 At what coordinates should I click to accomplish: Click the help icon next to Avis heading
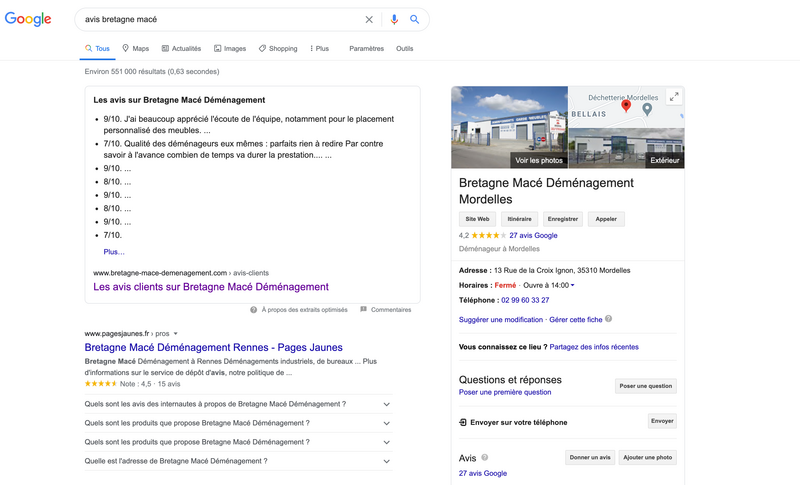click(485, 457)
